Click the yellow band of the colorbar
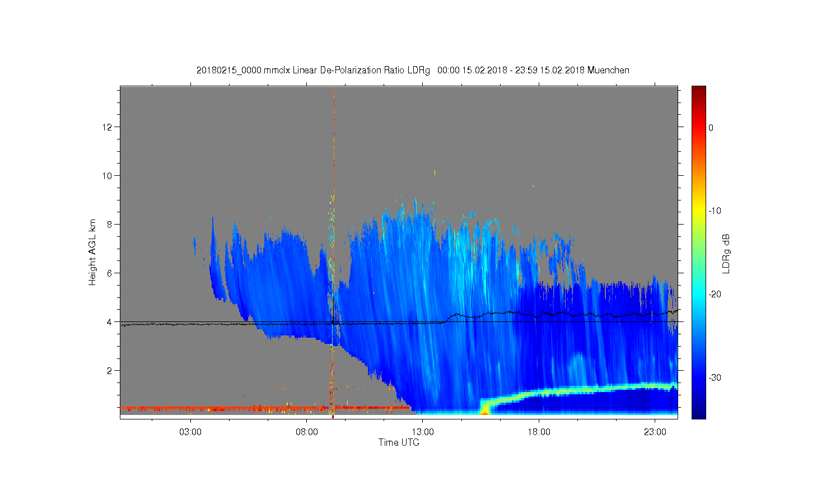Image resolution: width=840 pixels, height=504 pixels. (x=699, y=211)
